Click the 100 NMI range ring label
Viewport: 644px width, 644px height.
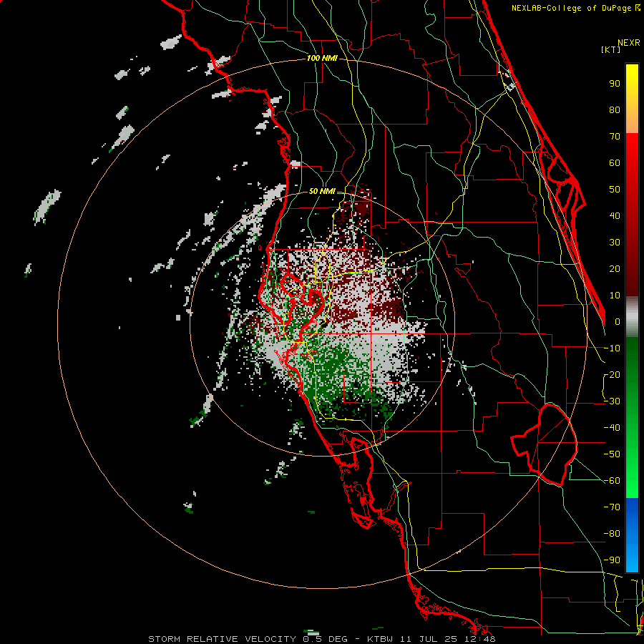click(322, 59)
